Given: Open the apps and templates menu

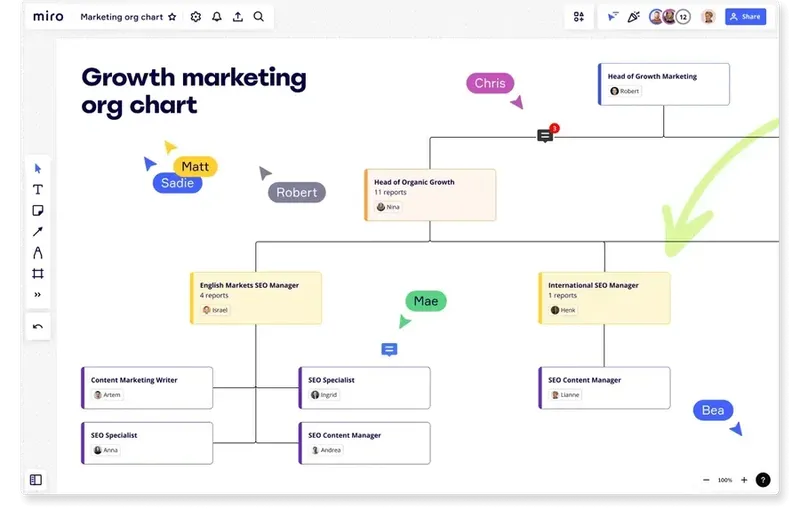Looking at the screenshot, I should [x=579, y=17].
